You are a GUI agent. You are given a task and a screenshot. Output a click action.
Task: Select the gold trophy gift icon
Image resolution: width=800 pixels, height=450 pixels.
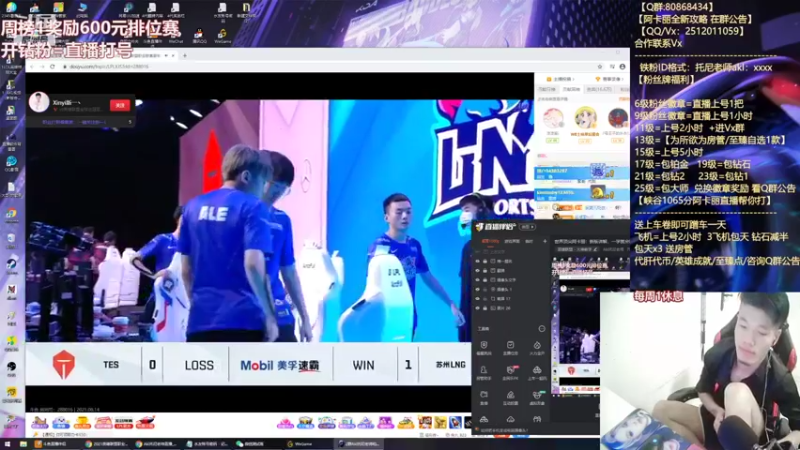tap(82, 422)
